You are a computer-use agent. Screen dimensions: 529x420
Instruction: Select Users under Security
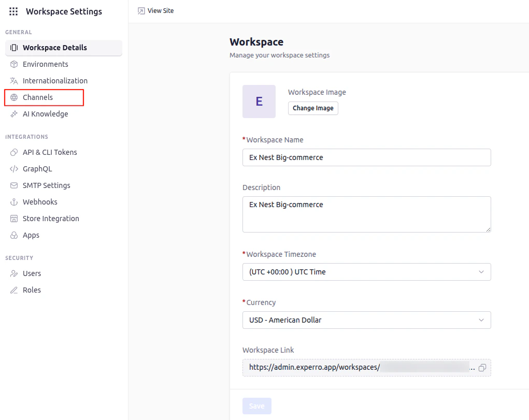32,273
